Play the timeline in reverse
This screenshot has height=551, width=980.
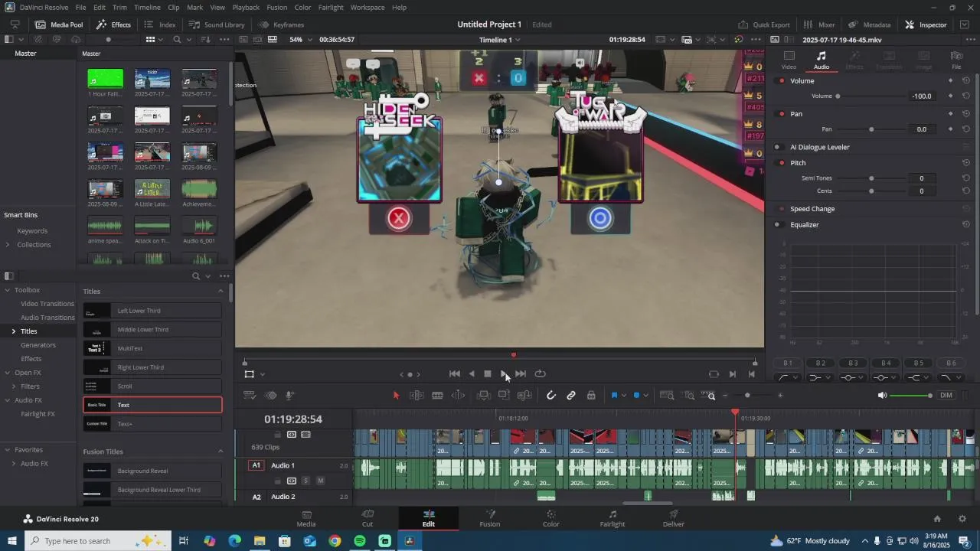[472, 374]
